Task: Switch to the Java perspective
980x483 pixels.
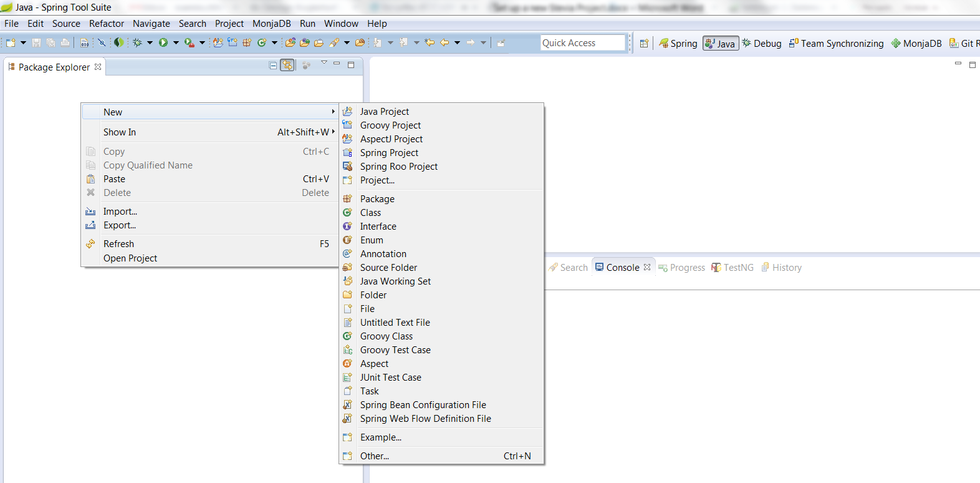Action: (721, 43)
